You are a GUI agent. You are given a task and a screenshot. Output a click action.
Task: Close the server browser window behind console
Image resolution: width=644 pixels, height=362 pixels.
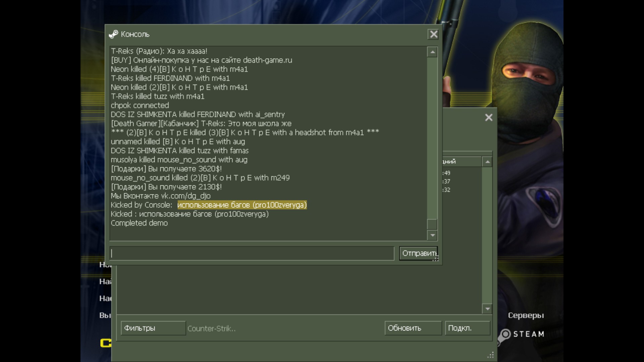489,117
